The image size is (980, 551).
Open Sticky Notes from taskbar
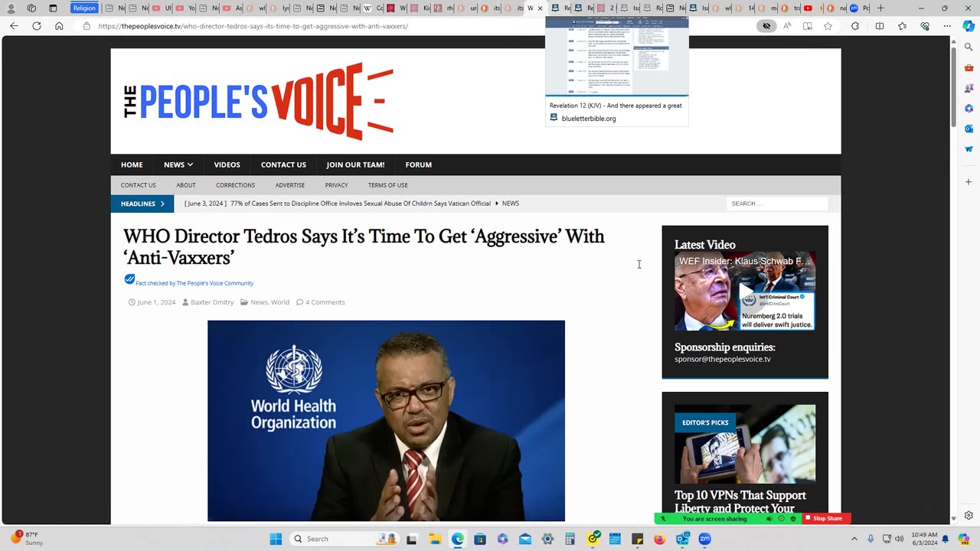637,539
